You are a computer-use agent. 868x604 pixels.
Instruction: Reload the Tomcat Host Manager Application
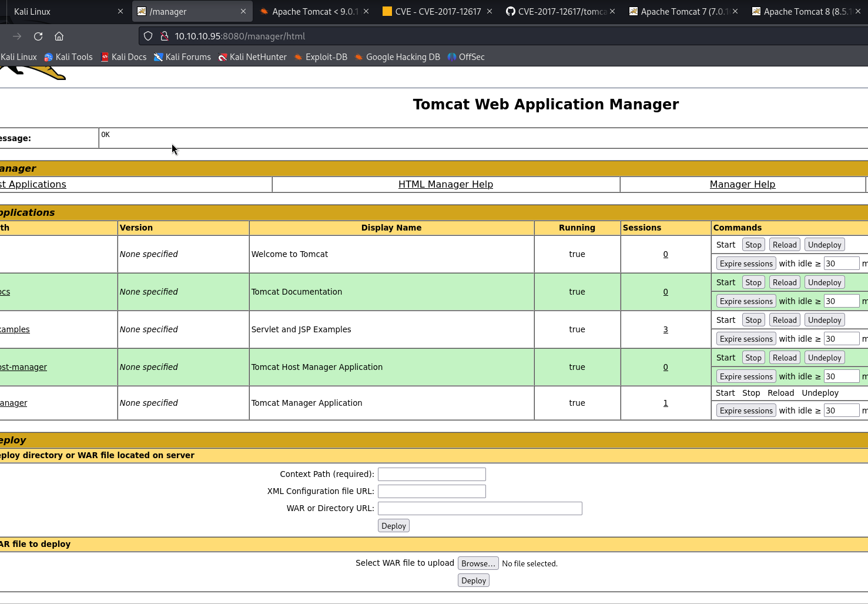click(x=784, y=358)
